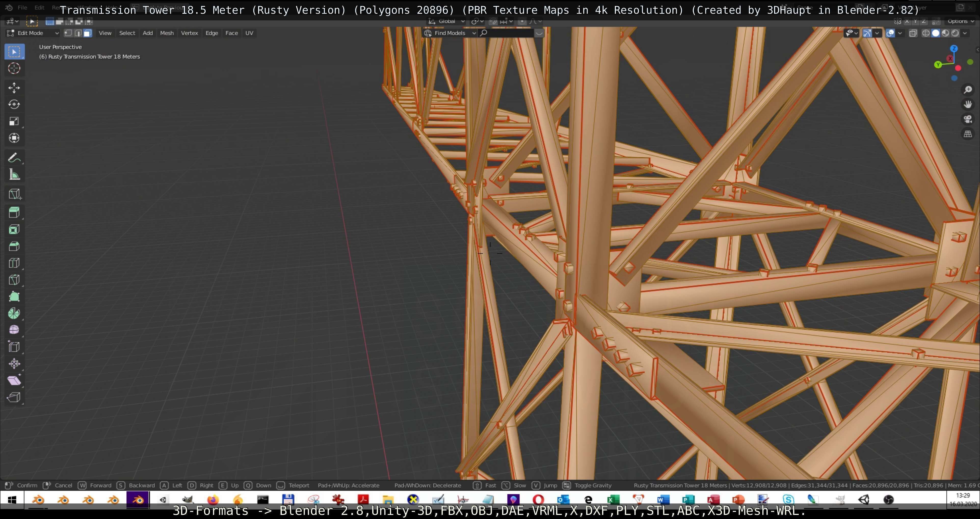Activate the Shear tool
Viewport: 980px width, 519px height.
[15, 380]
